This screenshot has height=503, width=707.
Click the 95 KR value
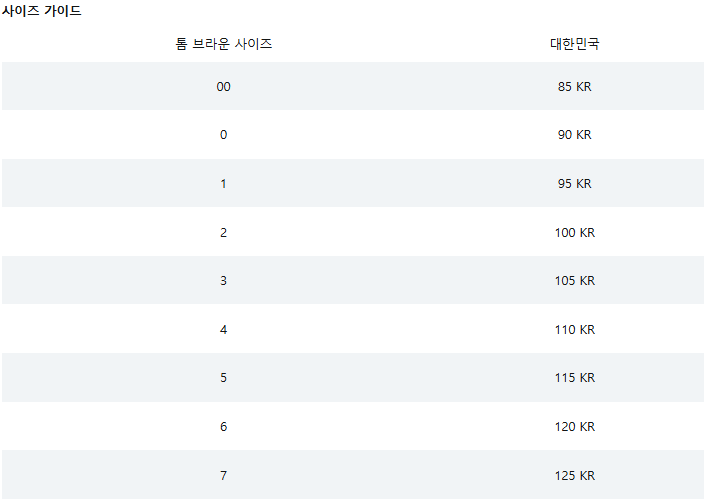[574, 184]
